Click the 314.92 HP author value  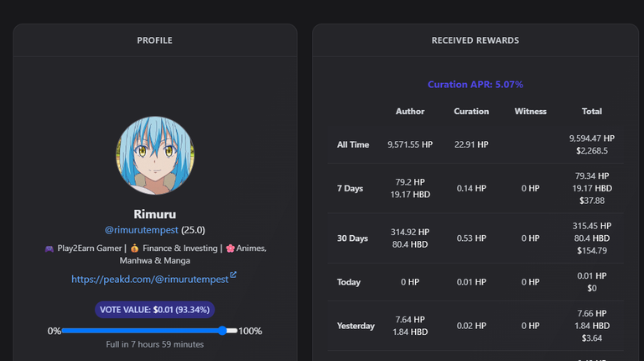(x=410, y=232)
